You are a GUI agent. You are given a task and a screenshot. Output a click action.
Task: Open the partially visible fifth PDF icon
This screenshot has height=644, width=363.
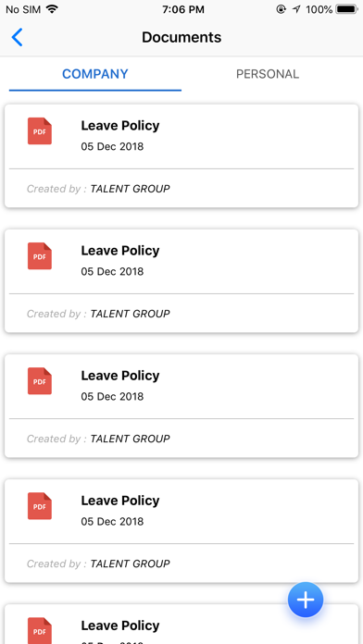click(x=40, y=630)
